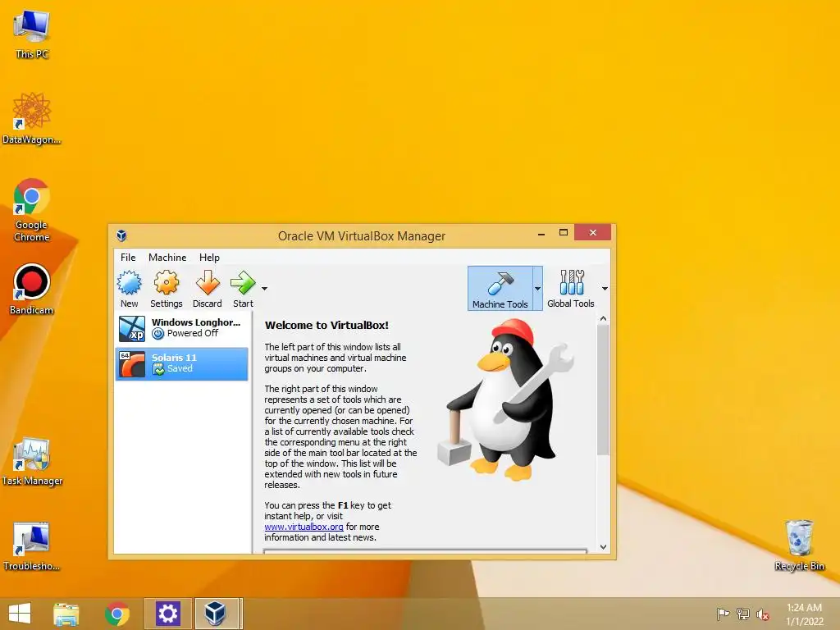The height and width of the screenshot is (630, 840).
Task: Click the DataWagon desktop shortcut
Action: [x=32, y=118]
